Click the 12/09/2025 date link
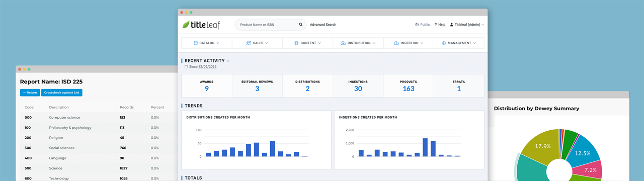This screenshot has height=181, width=644. [x=207, y=66]
